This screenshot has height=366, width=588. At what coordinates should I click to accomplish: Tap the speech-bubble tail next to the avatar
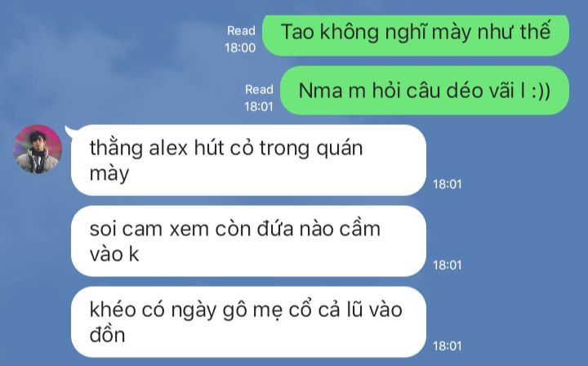pyautogui.click(x=69, y=131)
